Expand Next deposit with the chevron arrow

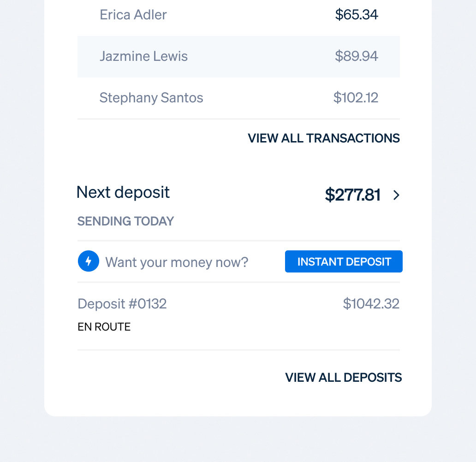coord(396,195)
